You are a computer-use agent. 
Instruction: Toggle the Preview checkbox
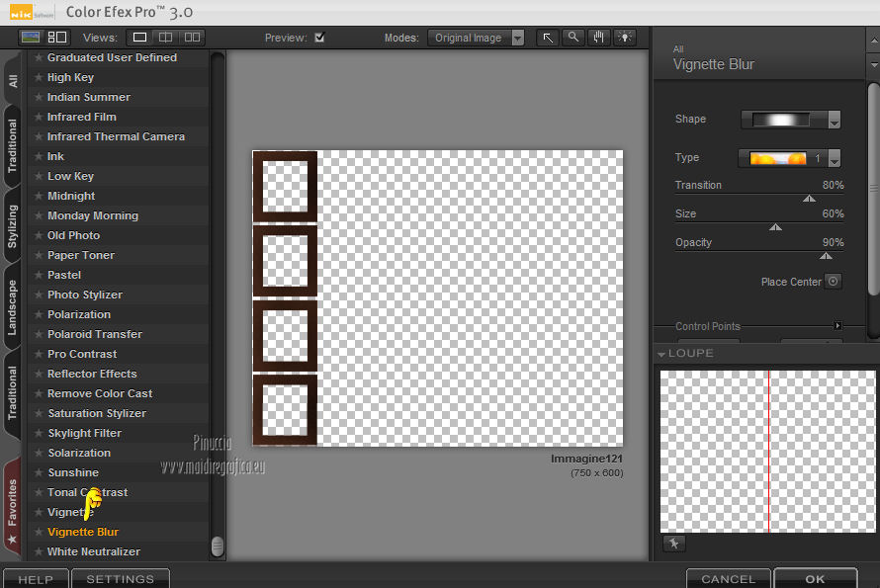coord(319,38)
